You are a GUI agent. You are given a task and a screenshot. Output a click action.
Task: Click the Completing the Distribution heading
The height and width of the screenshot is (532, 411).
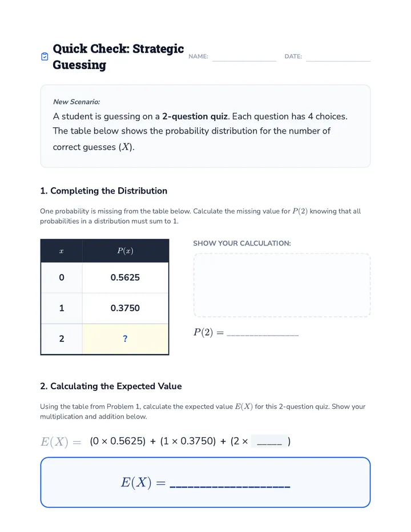103,191
